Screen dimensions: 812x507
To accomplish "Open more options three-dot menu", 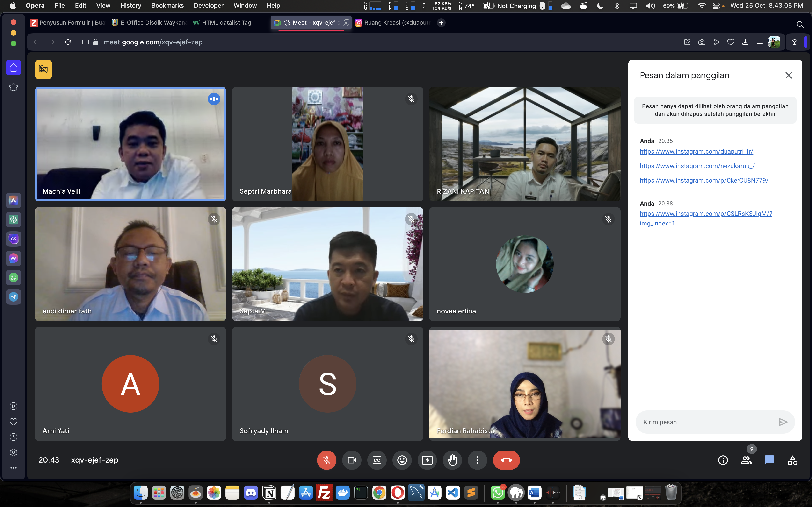I will click(x=478, y=460).
